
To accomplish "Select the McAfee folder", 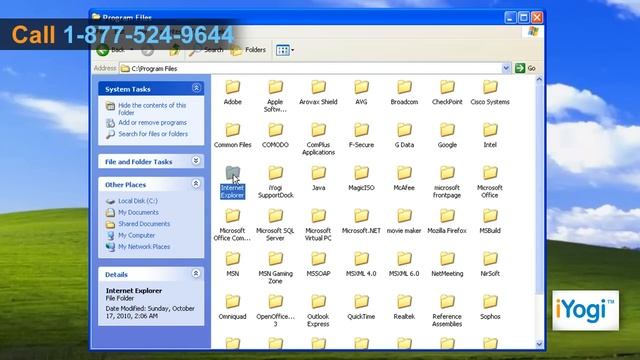I will [x=404, y=178].
